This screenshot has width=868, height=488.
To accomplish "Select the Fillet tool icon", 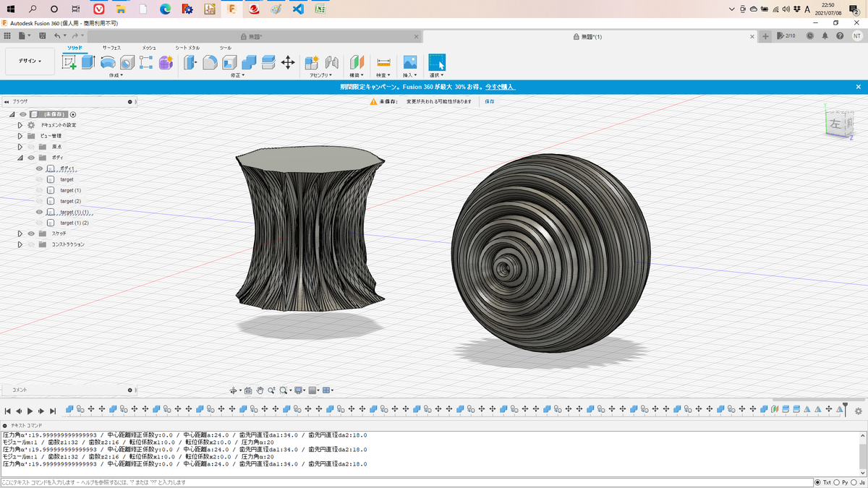I will 210,62.
